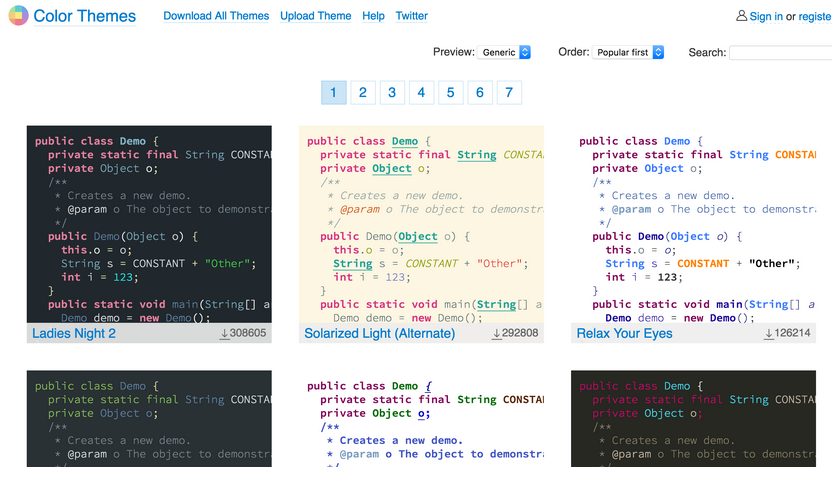Open the Ladies Night 2 theme title

pos(74,334)
